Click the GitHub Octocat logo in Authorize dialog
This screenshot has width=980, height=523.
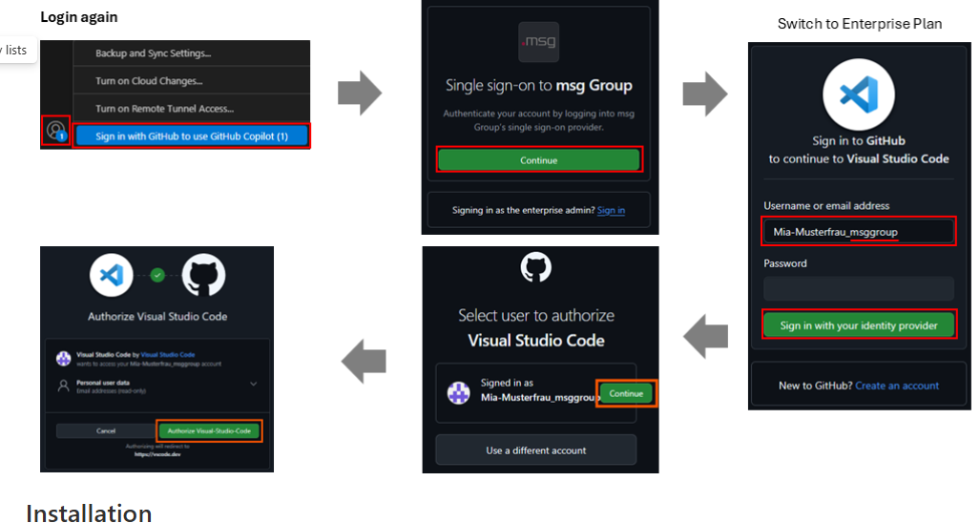click(x=204, y=275)
